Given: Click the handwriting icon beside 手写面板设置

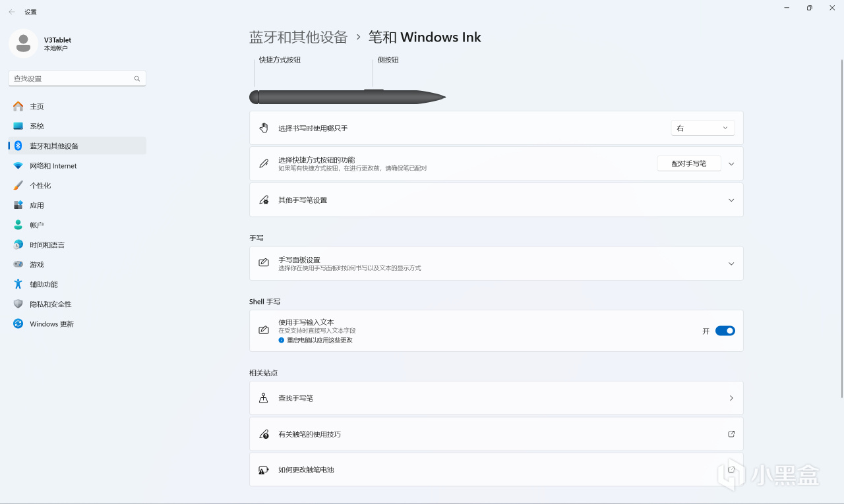Looking at the screenshot, I should pos(264,263).
